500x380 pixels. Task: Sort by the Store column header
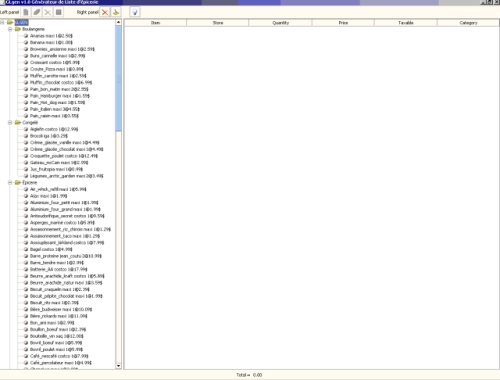click(218, 23)
